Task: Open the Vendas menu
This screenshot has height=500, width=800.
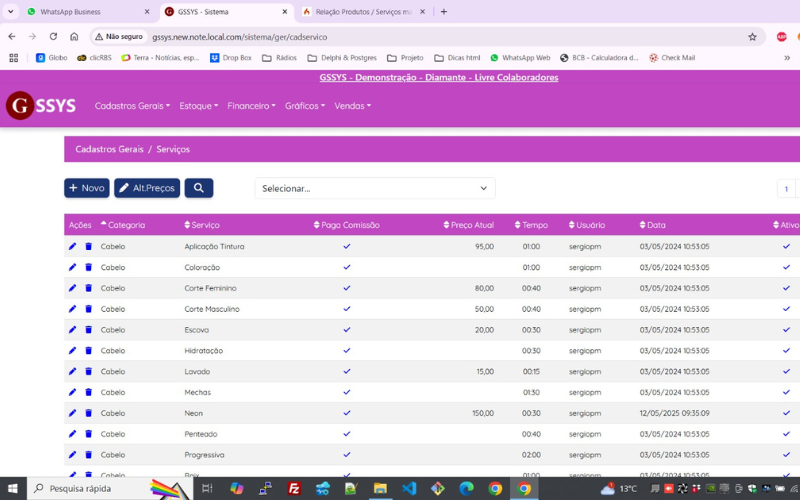Action: pyautogui.click(x=352, y=106)
